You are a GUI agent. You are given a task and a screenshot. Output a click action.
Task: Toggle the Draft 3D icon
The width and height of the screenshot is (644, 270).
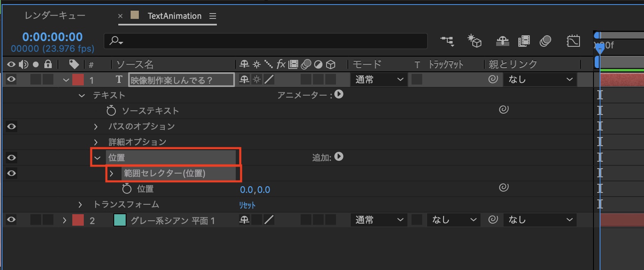(x=474, y=41)
